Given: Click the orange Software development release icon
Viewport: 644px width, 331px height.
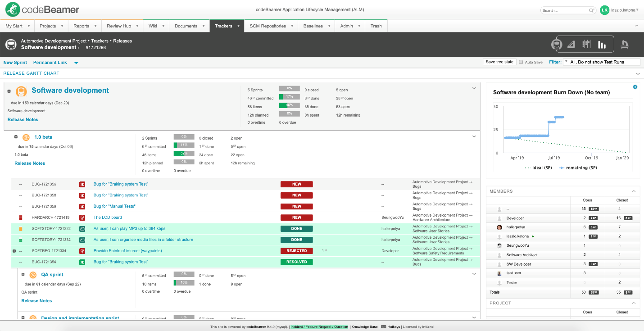Looking at the screenshot, I should 21,91.
